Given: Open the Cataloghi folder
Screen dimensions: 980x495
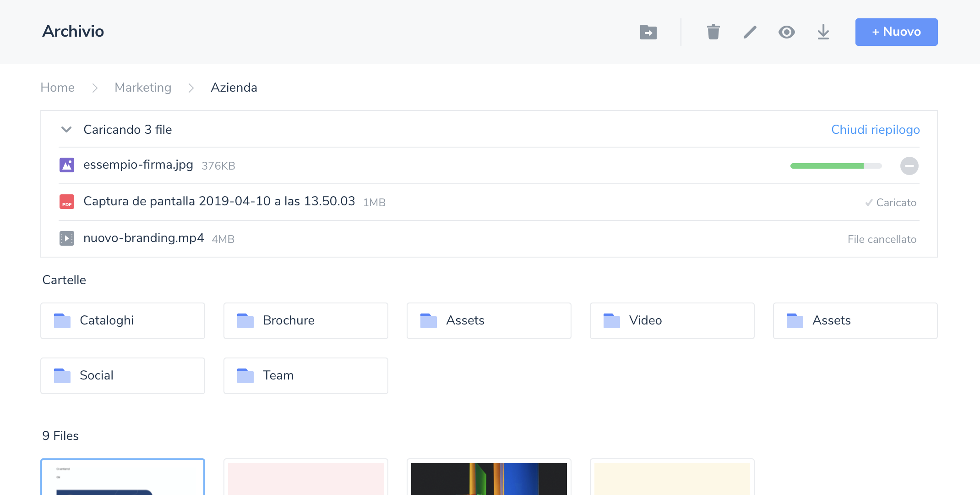Looking at the screenshot, I should 123,321.
